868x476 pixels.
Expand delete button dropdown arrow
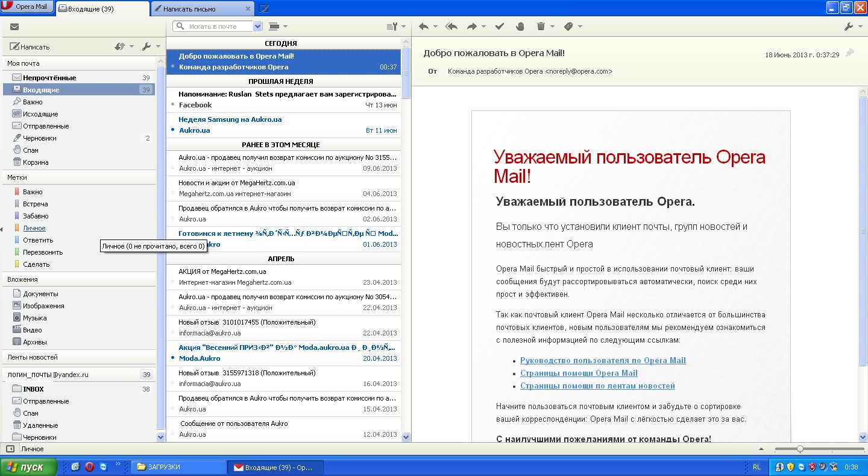click(553, 27)
